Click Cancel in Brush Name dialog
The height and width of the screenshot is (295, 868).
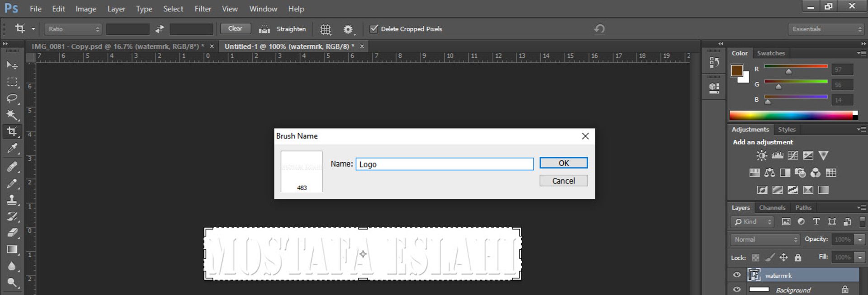pos(563,181)
